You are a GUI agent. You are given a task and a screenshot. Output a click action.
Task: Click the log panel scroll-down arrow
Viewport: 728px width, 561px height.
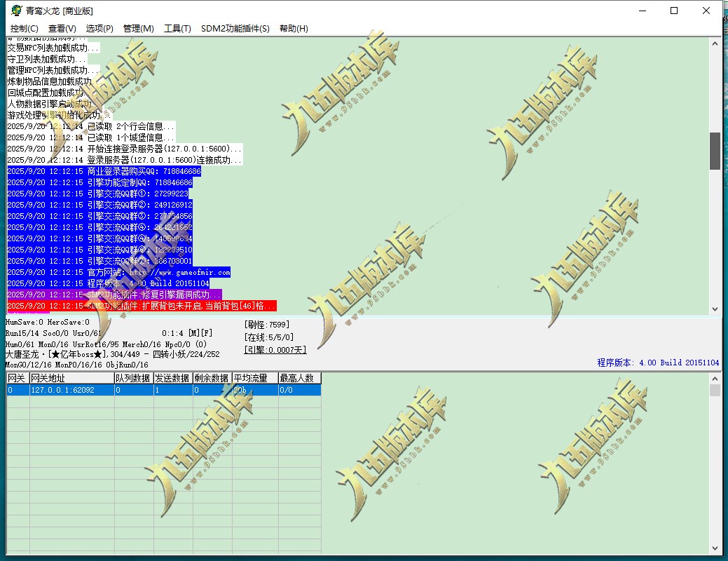pyautogui.click(x=715, y=309)
